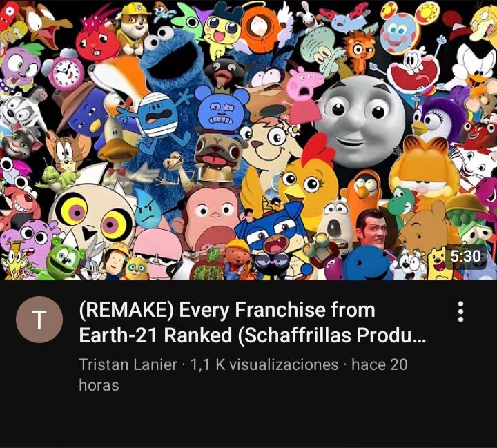Click the Tristan Lanier views metadata line
497x448 pixels.
pos(243,374)
